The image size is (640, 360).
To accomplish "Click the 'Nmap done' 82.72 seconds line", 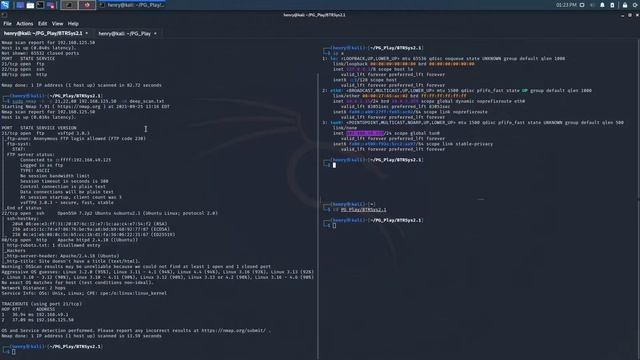I will (x=82, y=85).
